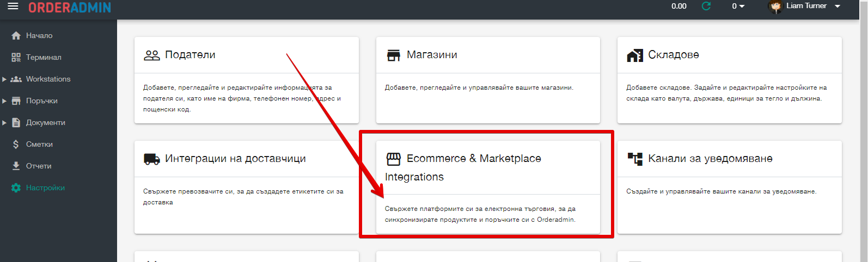Open the Магазини settings card title

pyautogui.click(x=432, y=55)
